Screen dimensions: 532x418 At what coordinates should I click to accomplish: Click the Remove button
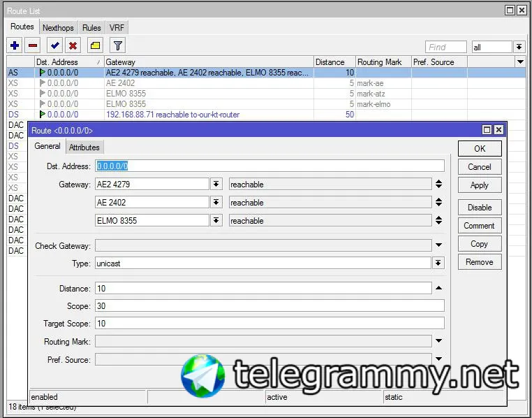pos(480,262)
